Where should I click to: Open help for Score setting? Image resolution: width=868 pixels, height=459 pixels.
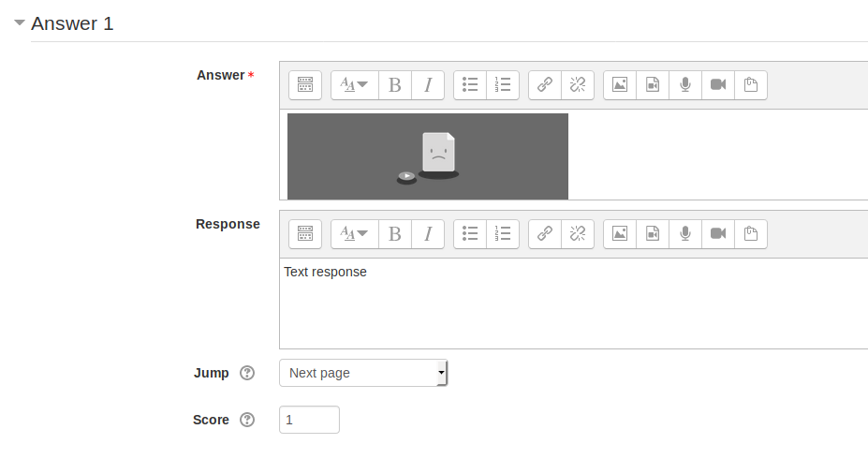click(247, 421)
